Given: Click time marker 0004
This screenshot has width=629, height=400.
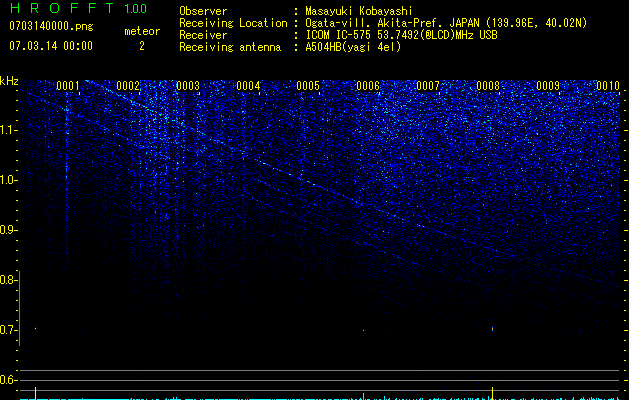Looking at the screenshot, I should pyautogui.click(x=248, y=85).
